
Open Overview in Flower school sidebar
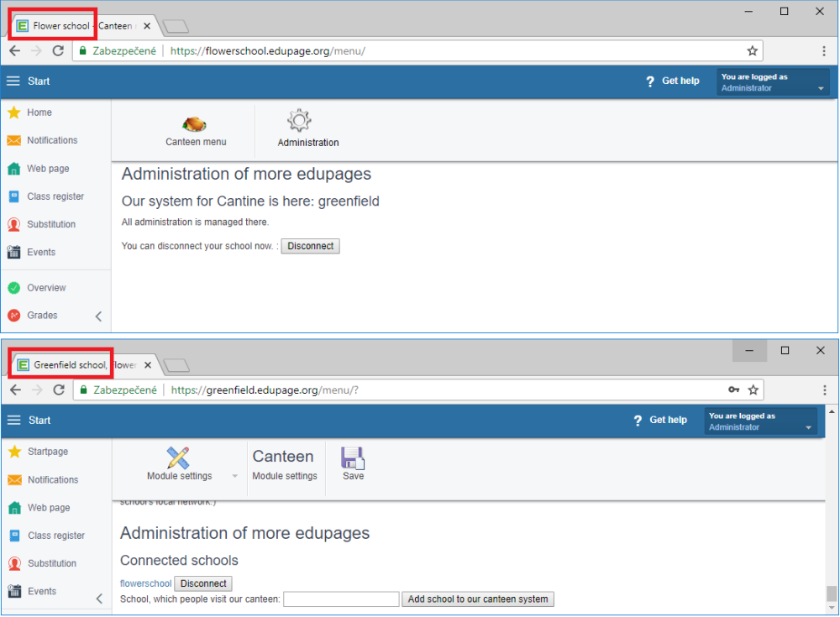click(37, 288)
